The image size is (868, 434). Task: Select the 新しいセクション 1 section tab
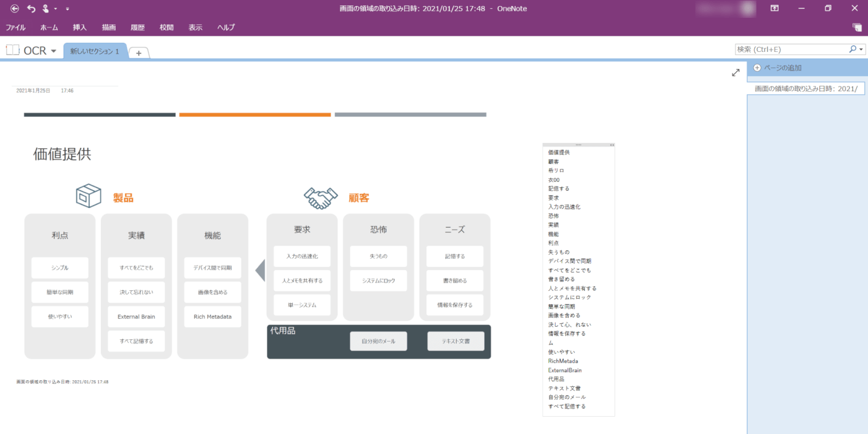point(95,52)
